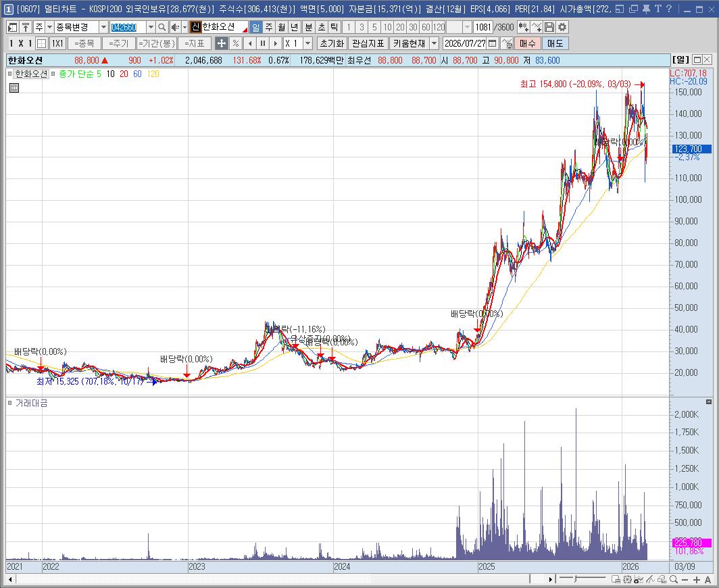Toggle the left panel layout icon
This screenshot has width=719, height=588.
tap(13, 28)
